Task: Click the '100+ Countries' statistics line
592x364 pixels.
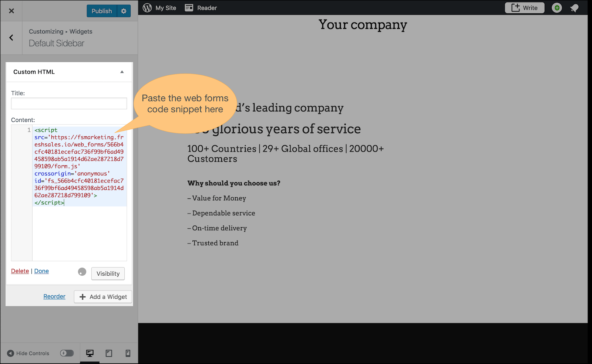Action: 286,153
